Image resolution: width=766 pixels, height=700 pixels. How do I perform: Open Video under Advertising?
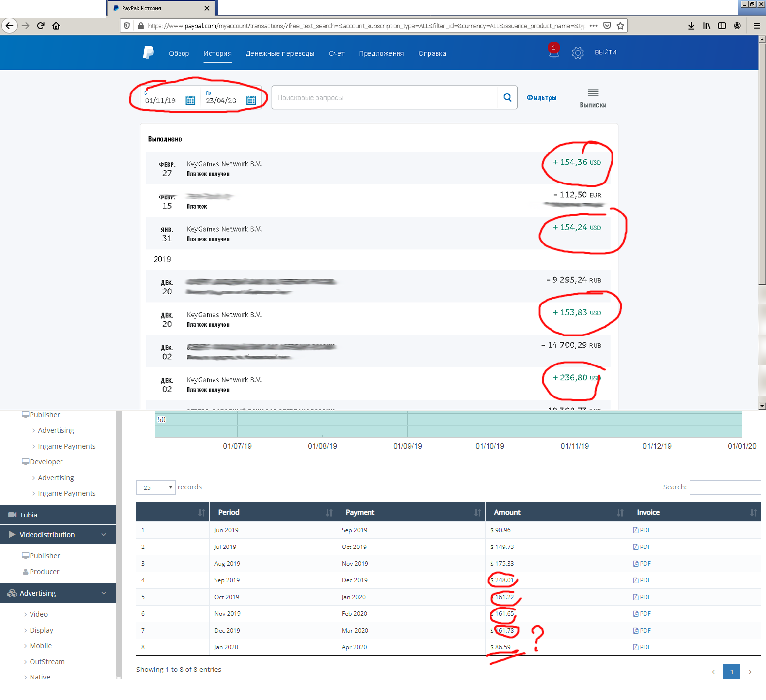point(38,614)
